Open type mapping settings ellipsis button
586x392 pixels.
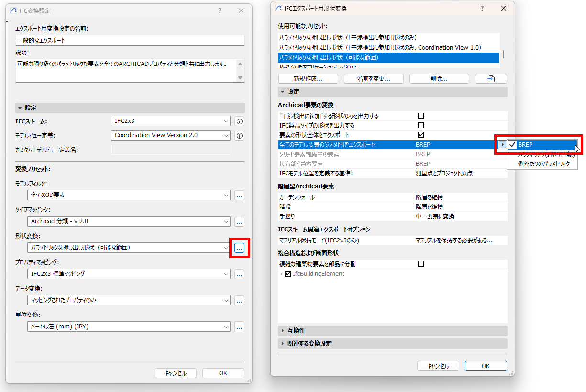[x=240, y=221]
